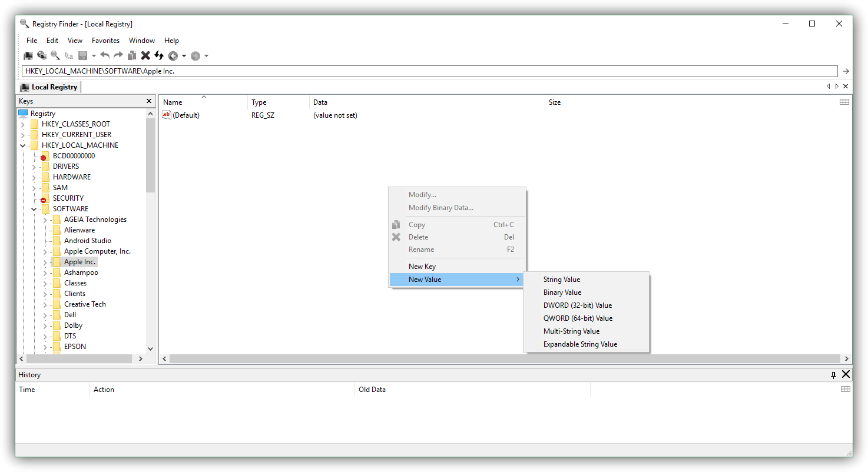Click the Go arrow beside address bar
Image resolution: width=868 pixels, height=472 pixels.
(846, 71)
